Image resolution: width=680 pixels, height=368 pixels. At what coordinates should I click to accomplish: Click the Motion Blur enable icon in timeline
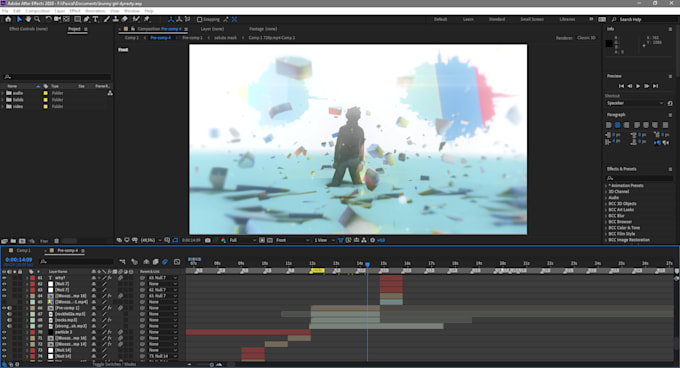165,261
